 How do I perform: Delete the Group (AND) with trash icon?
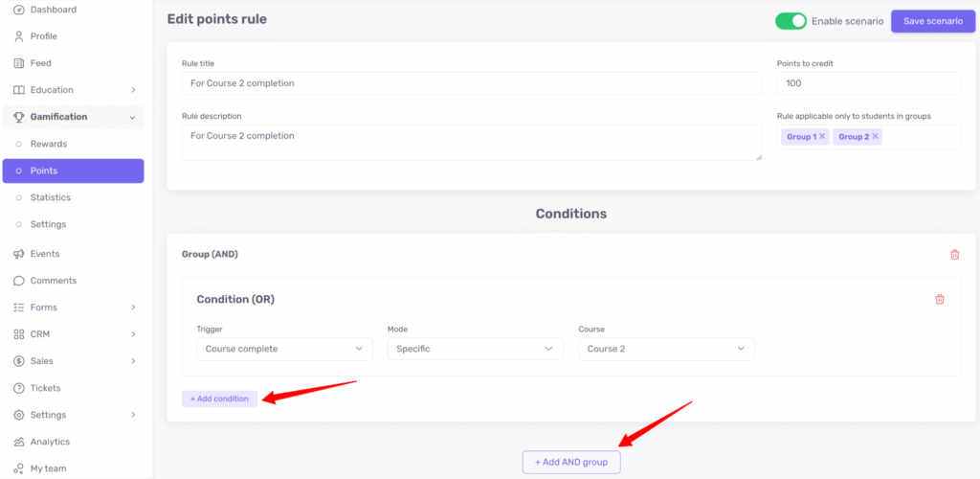(x=954, y=255)
